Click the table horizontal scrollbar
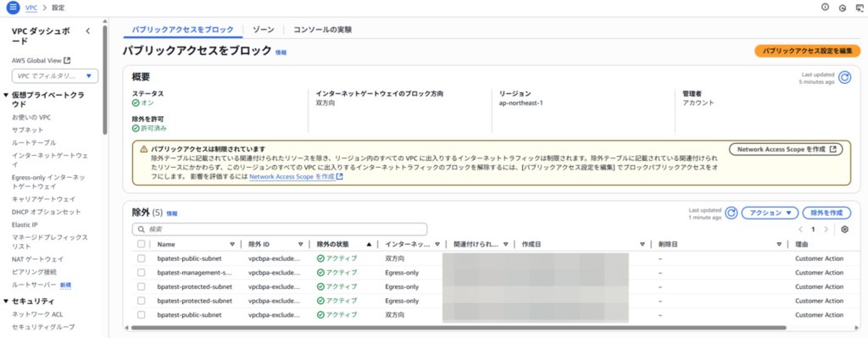 [459, 328]
